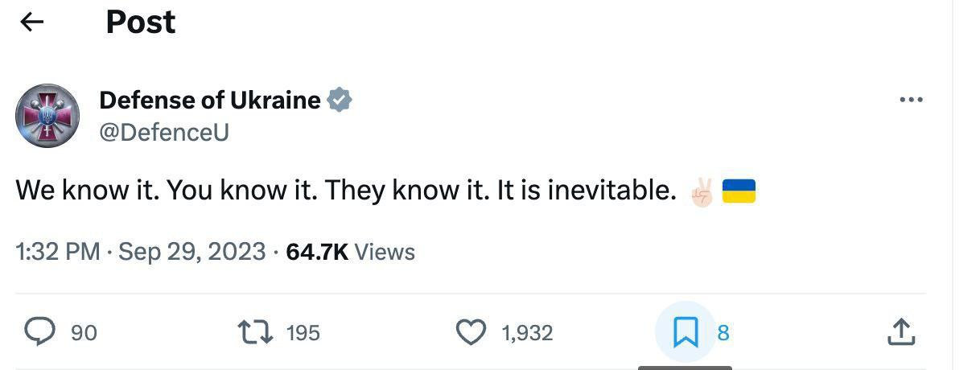Toggle the bookmark icon

click(x=685, y=332)
